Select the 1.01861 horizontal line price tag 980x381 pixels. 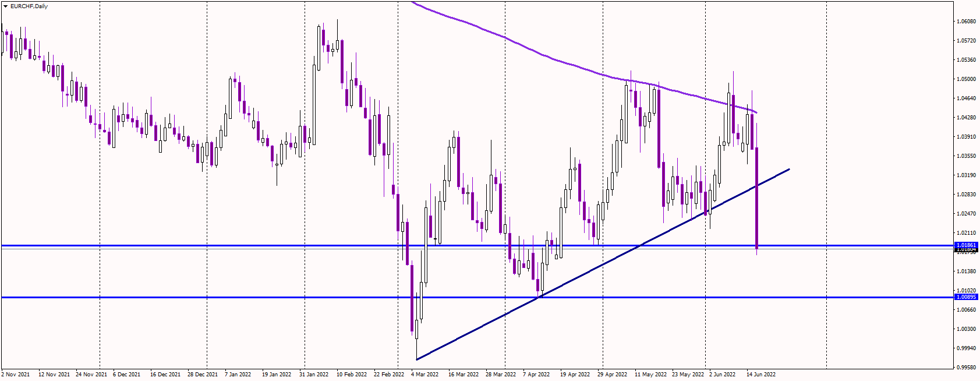(966, 245)
